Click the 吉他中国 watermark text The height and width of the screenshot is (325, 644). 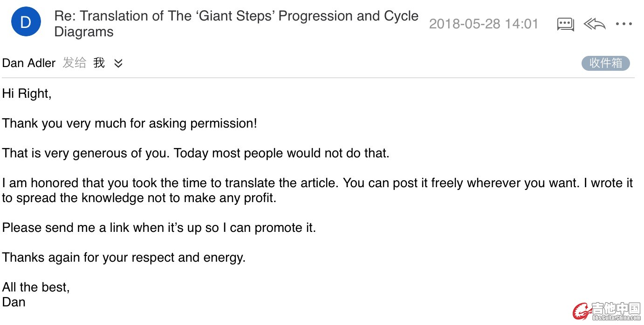coord(616,308)
